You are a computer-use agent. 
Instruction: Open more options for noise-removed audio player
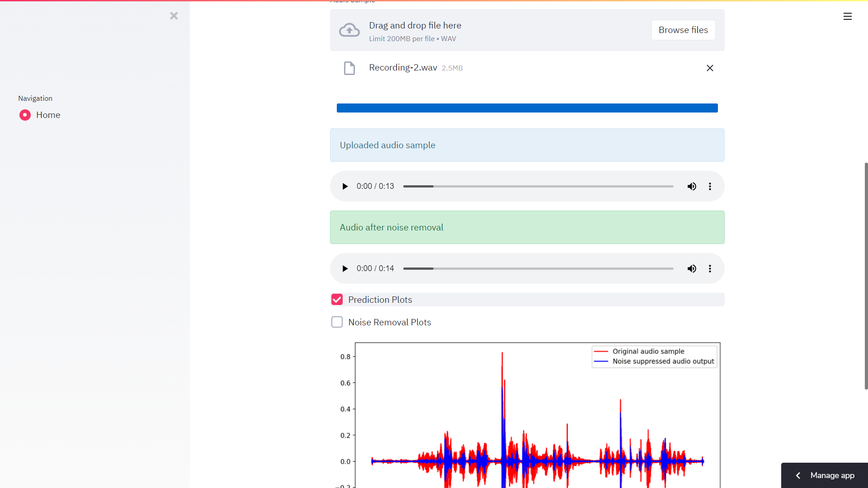(x=710, y=268)
